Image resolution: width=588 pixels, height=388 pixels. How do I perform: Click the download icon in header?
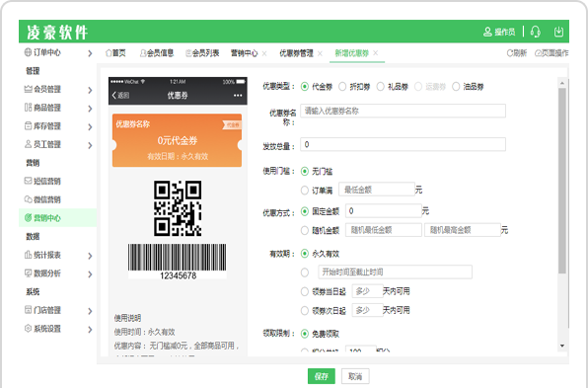pos(558,32)
